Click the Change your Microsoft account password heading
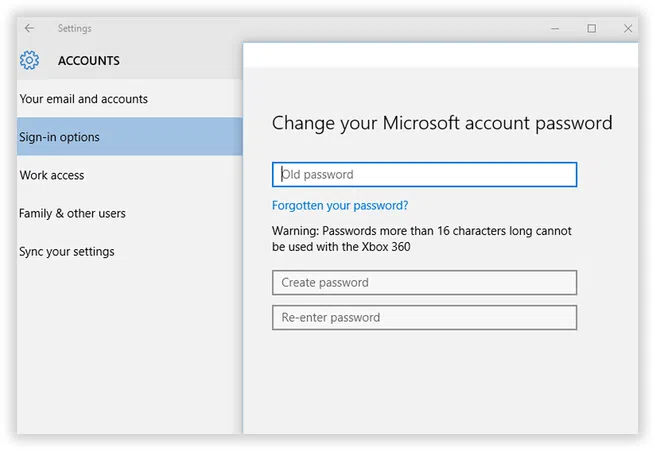655x451 pixels. (x=442, y=123)
